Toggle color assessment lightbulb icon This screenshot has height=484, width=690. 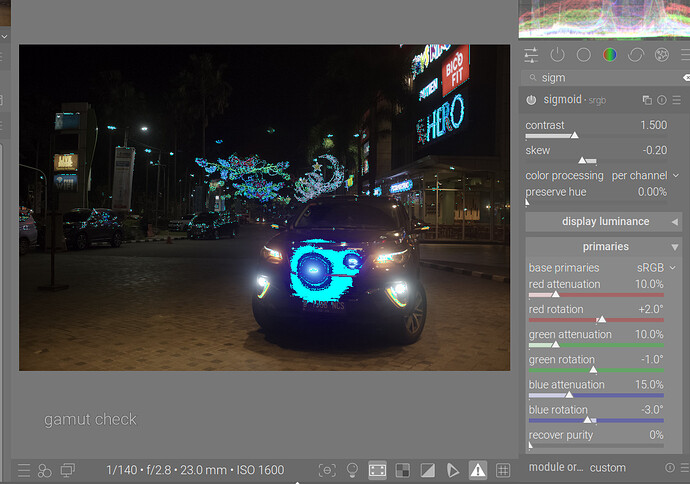pos(352,469)
